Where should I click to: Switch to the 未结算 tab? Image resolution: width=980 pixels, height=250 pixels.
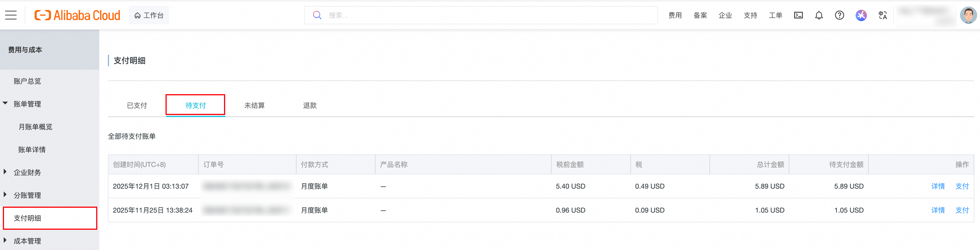[254, 105]
